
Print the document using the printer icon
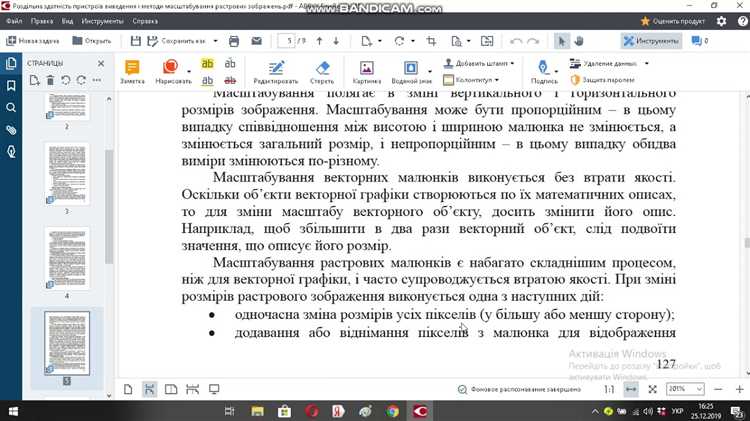(234, 41)
